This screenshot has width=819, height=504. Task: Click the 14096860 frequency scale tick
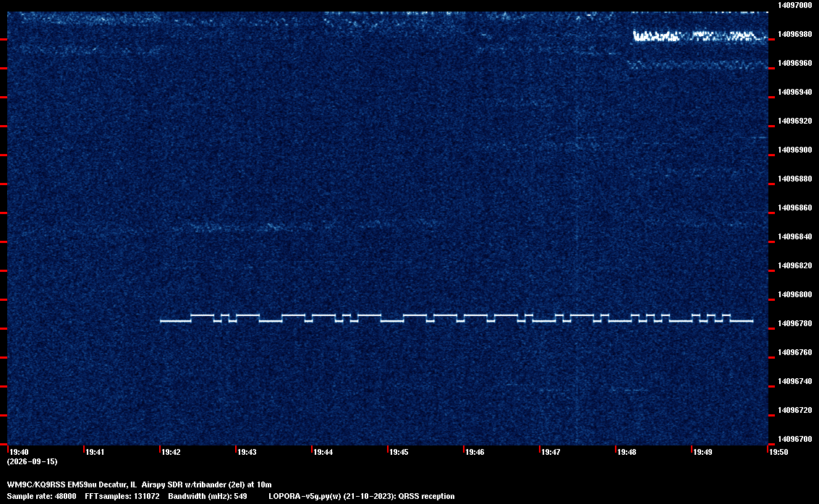[x=795, y=208]
